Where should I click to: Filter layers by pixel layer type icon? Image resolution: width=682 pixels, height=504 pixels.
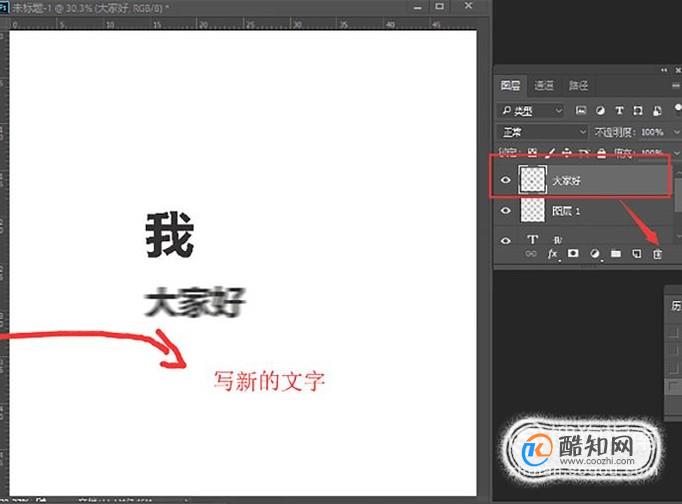tap(581, 110)
